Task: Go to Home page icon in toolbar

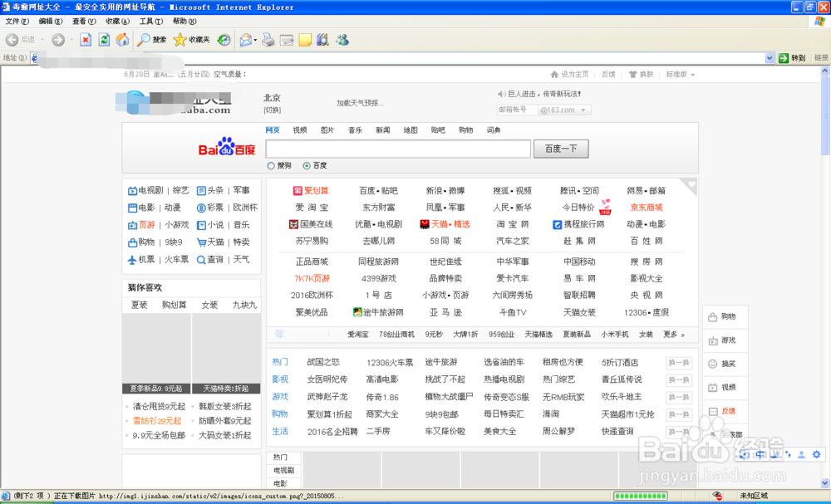Action: click(122, 40)
